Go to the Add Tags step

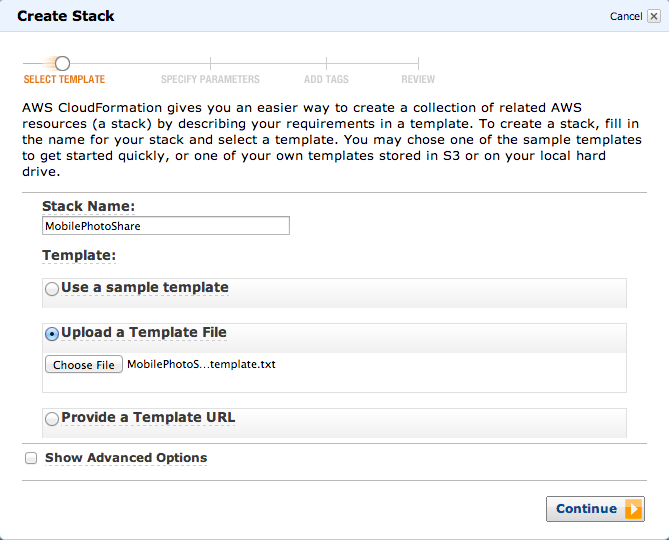326,79
